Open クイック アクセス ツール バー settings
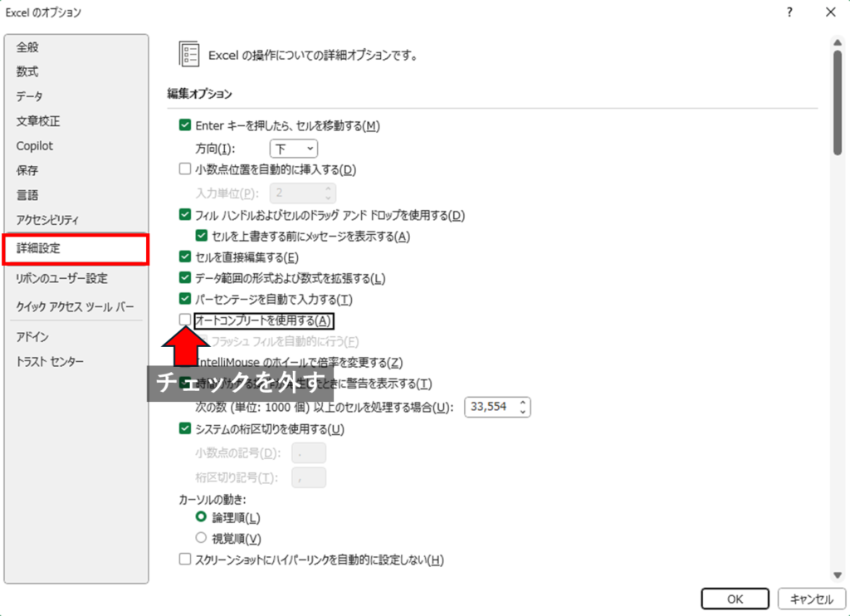850x616 pixels. [x=75, y=307]
